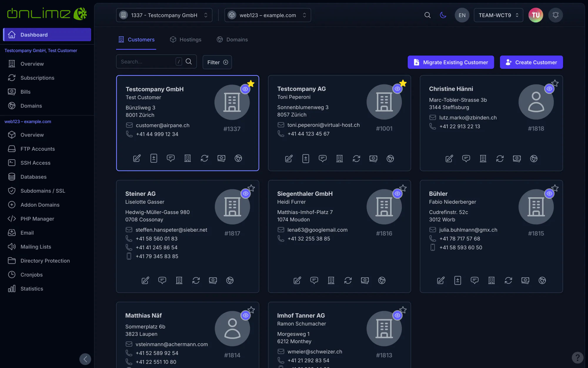
Task: Click Migrate Existing Customer button
Action: [x=451, y=62]
